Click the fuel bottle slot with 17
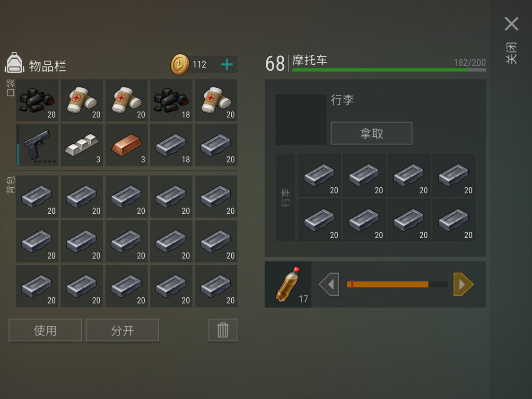This screenshot has height=399, width=532. (288, 284)
